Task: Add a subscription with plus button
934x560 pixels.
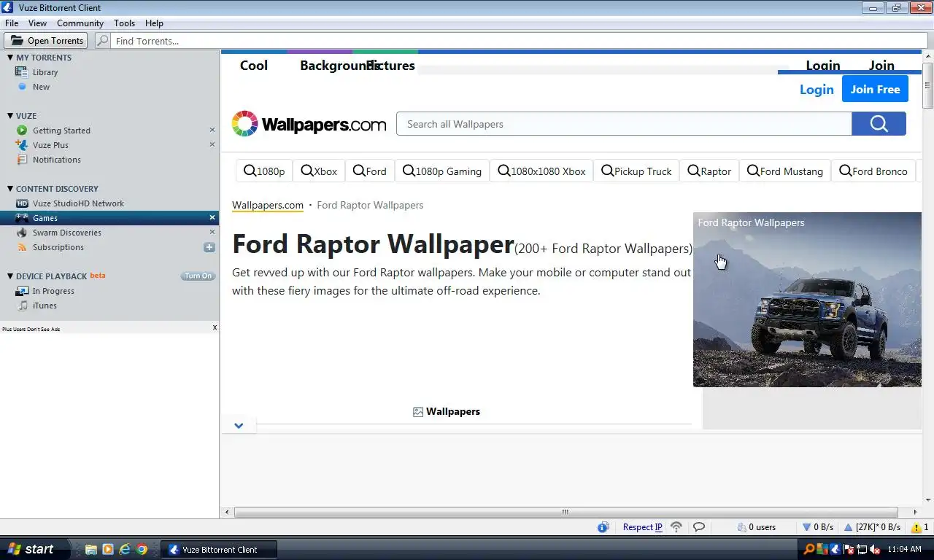Action: click(x=209, y=247)
